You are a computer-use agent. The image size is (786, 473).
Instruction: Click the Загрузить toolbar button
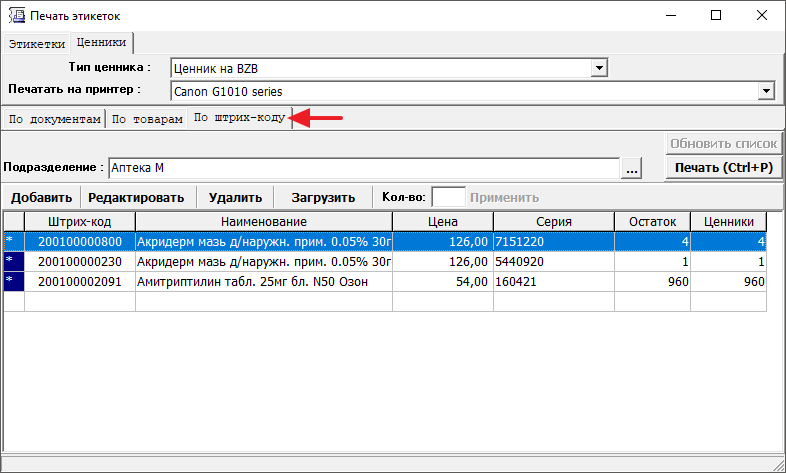323,198
